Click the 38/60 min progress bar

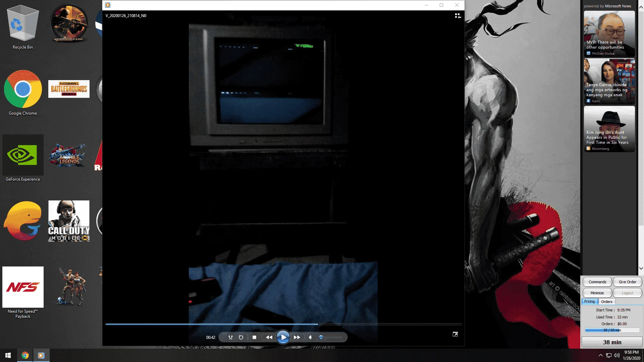click(x=612, y=330)
